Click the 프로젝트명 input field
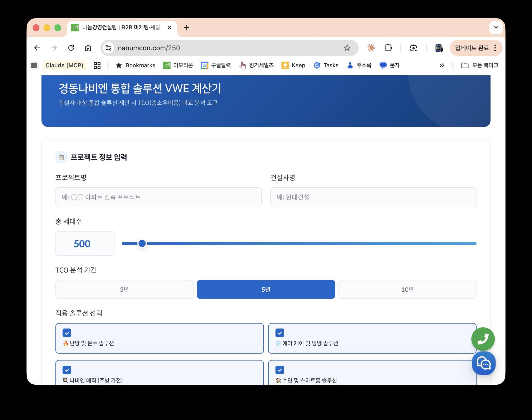This screenshot has height=420, width=532. coord(158,197)
